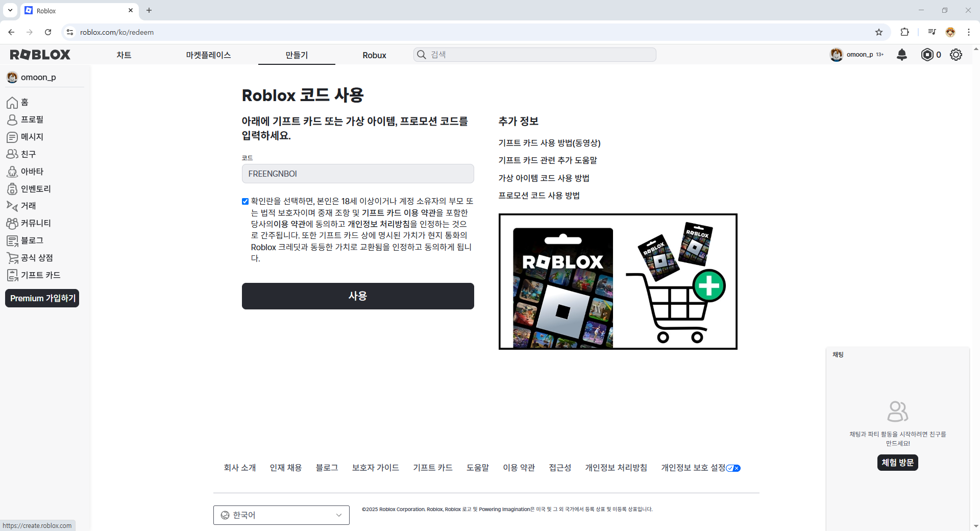The height and width of the screenshot is (531, 980).
Task: Open 기프트 카드 footer link
Action: point(433,468)
